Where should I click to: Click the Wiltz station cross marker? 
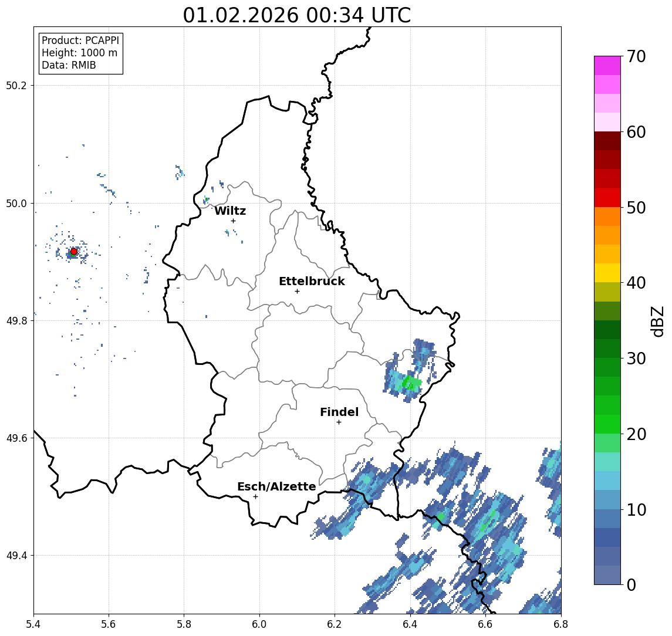coord(233,221)
